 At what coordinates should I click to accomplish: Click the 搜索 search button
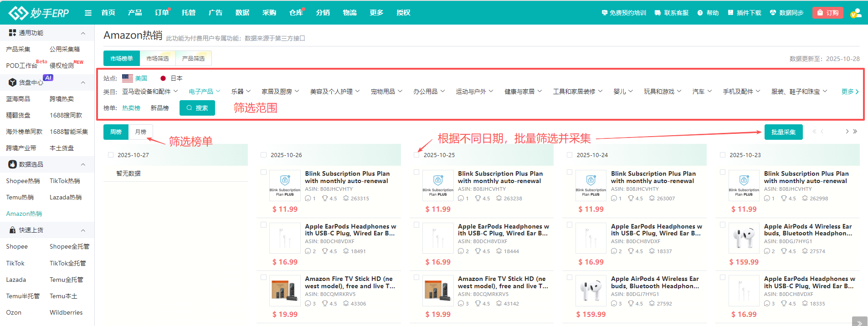tap(197, 108)
